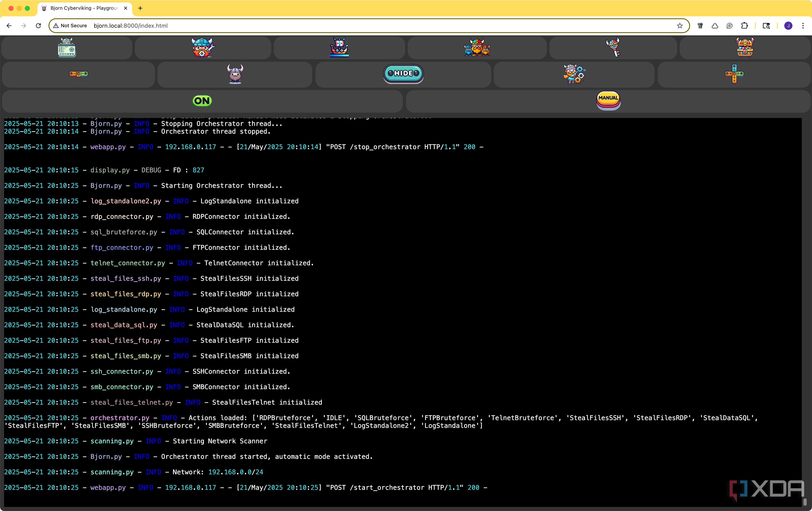Open the viking longship network icon
Screen dimensions: 812x511
(x=339, y=47)
